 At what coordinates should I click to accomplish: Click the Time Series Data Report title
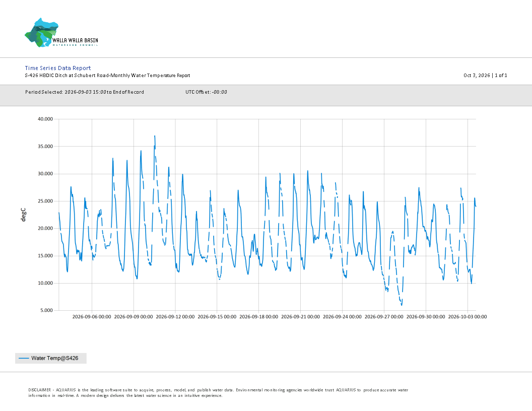(57, 68)
